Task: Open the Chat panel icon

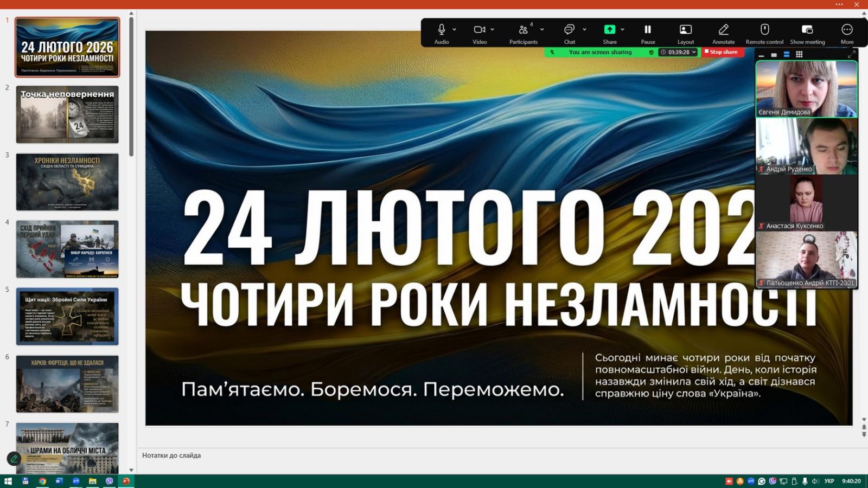Action: coord(569,30)
